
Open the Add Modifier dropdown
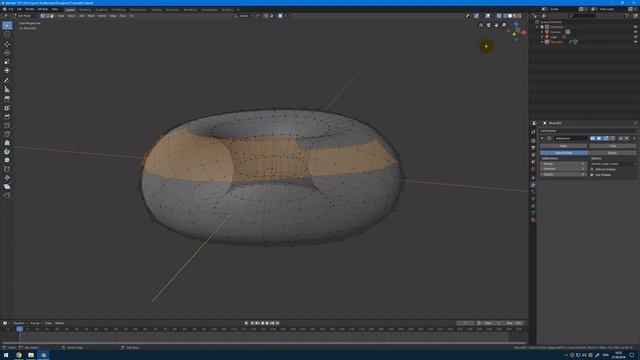point(588,131)
